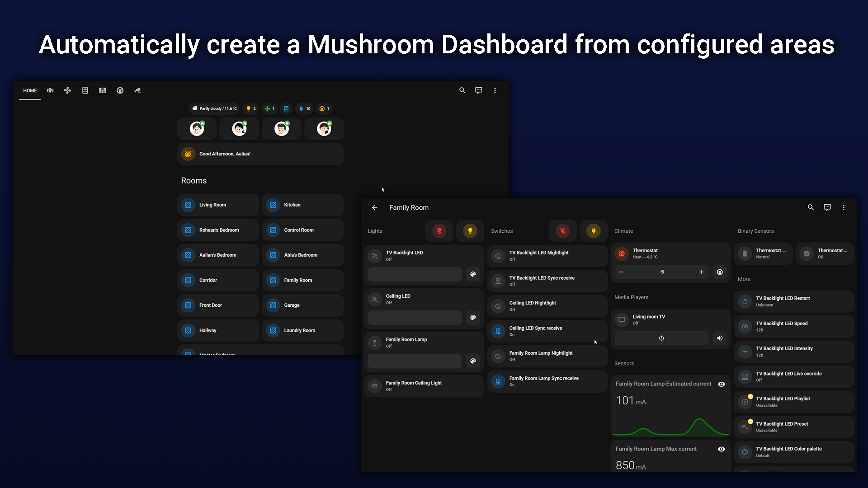
Task: Open the Garage room card
Action: [302, 305]
